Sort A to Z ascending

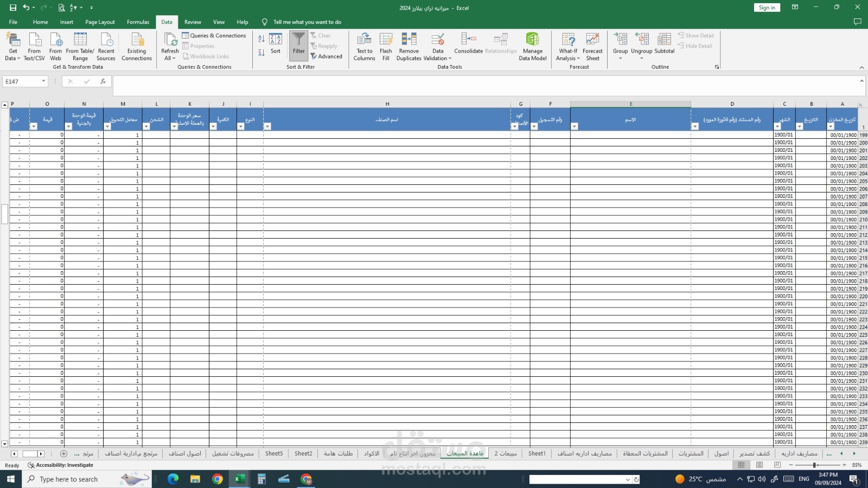pyautogui.click(x=261, y=39)
